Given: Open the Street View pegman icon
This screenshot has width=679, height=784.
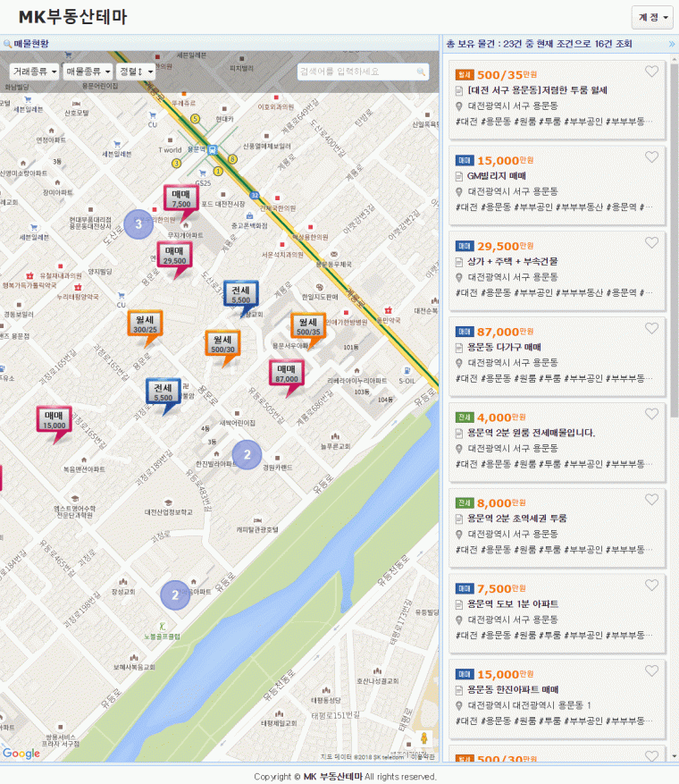Looking at the screenshot, I should pyautogui.click(x=423, y=738).
